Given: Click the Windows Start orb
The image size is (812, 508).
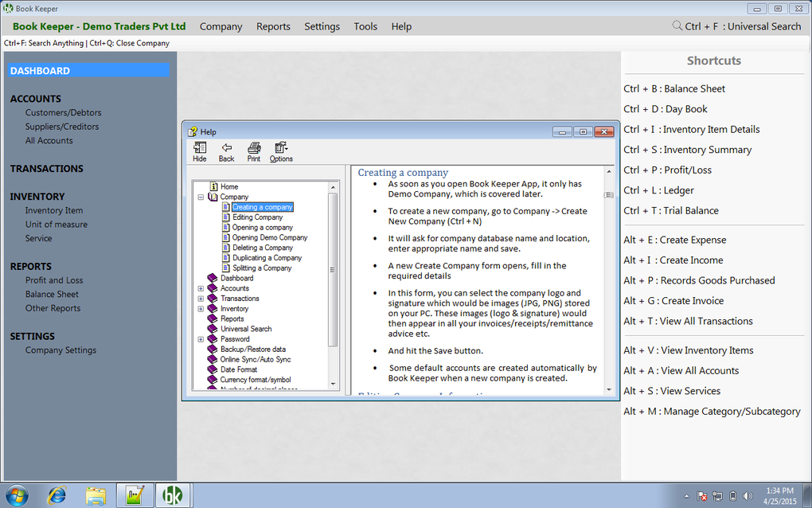Looking at the screenshot, I should [17, 495].
